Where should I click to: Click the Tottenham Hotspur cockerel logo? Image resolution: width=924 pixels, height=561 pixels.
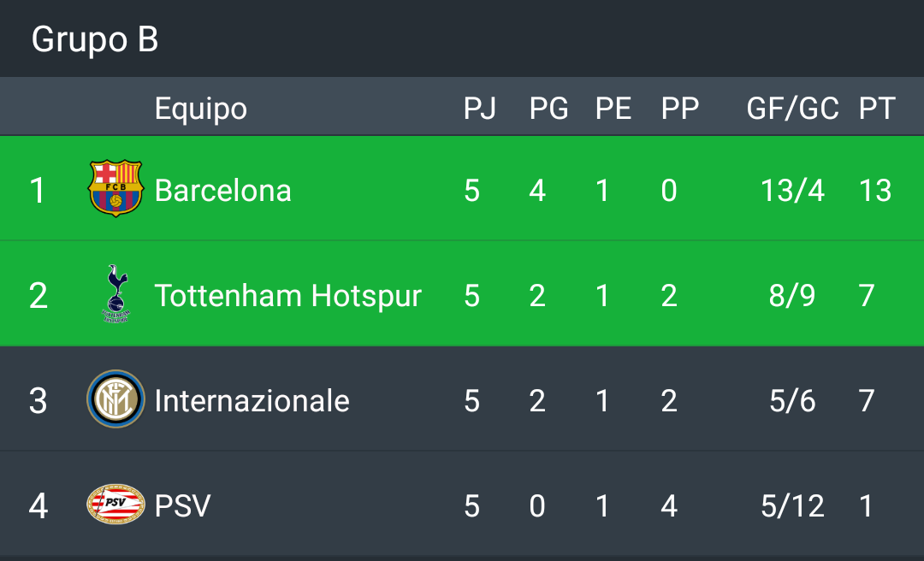[x=116, y=293]
